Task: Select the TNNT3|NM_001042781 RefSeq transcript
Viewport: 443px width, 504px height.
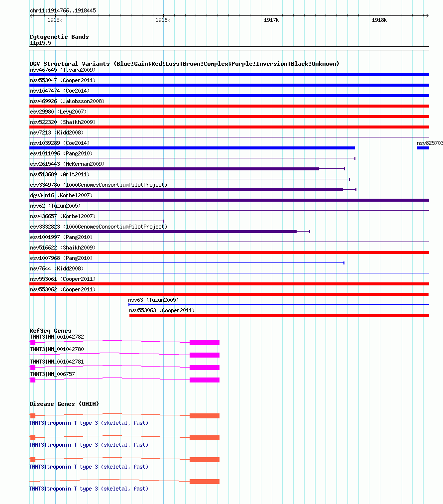Action: coord(57,362)
